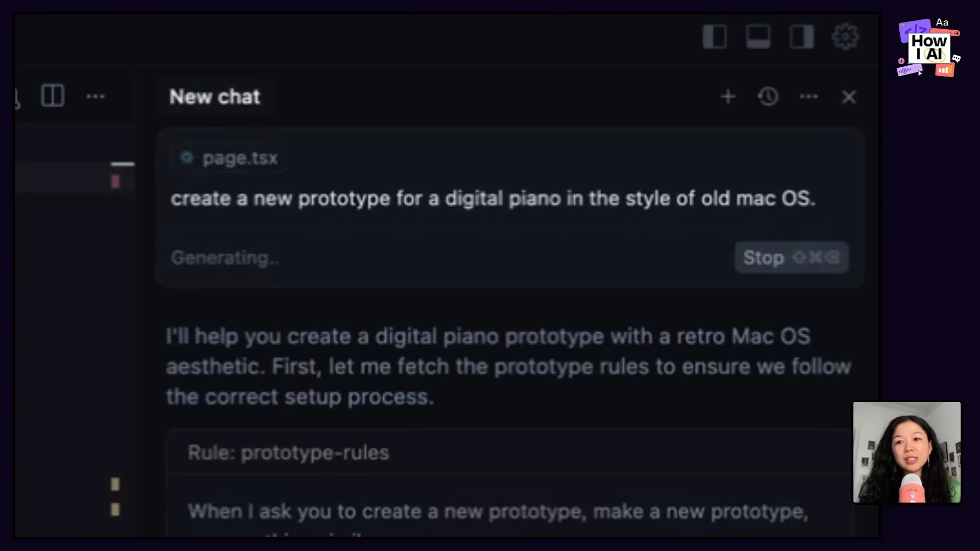Click the red marker on the scrollbar minimap
The image size is (980, 551).
point(116,182)
